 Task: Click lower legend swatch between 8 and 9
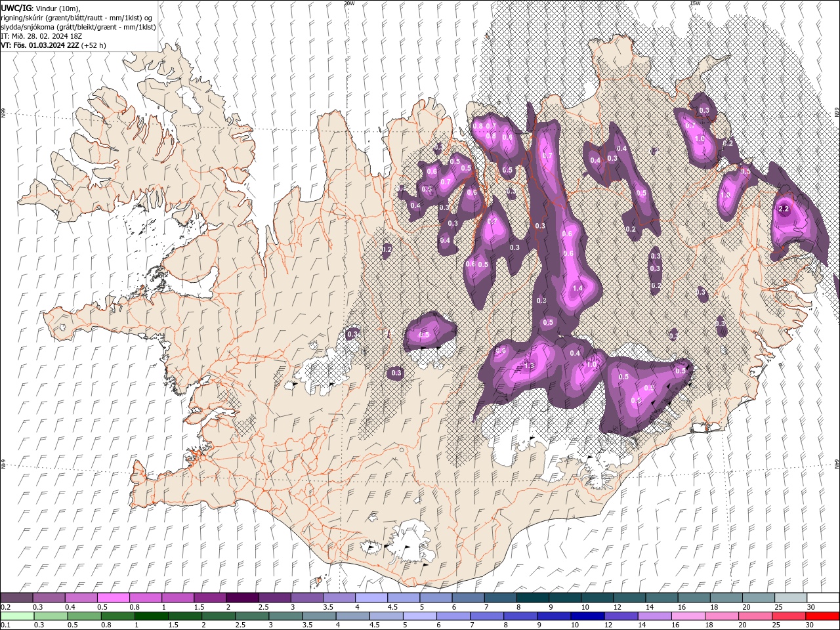[520, 616]
